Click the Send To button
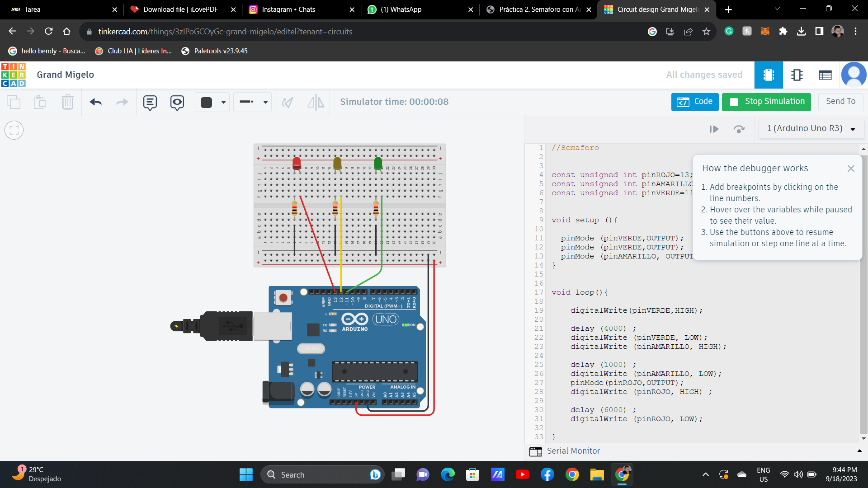This screenshot has width=868, height=488. point(840,102)
